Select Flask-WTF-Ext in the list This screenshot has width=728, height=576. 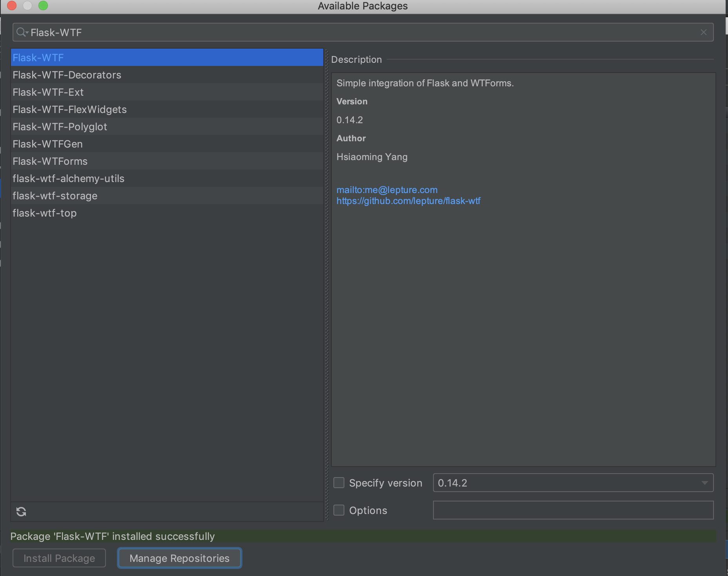click(167, 92)
